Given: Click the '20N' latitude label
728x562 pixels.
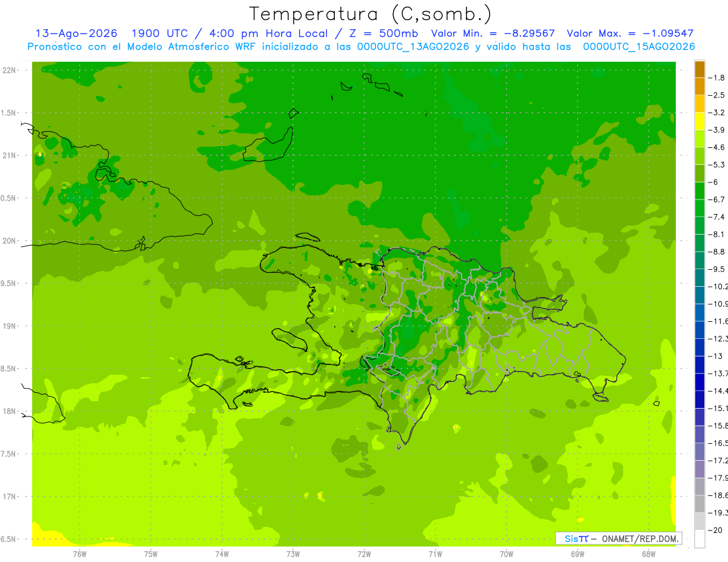Looking at the screenshot, I should tap(9, 241).
